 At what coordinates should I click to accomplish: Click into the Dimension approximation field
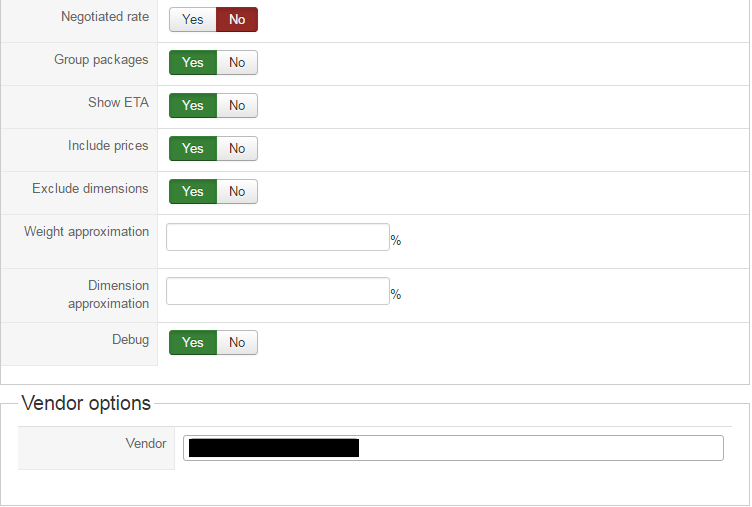pos(277,291)
